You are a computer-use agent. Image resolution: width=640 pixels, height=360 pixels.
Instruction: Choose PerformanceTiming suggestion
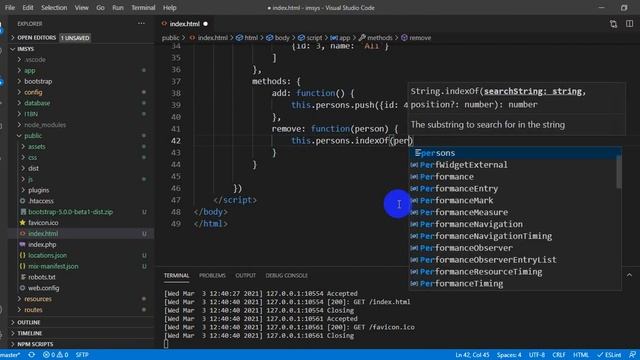coord(515,283)
